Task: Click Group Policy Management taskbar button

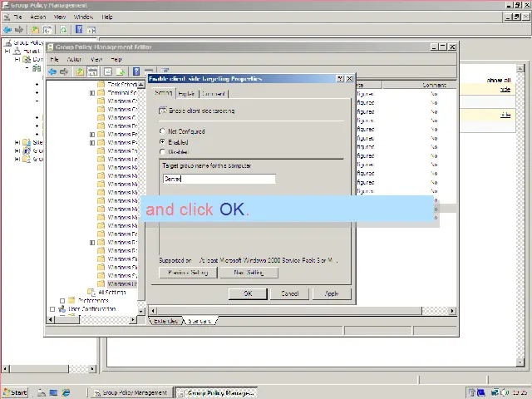Action: (x=131, y=392)
